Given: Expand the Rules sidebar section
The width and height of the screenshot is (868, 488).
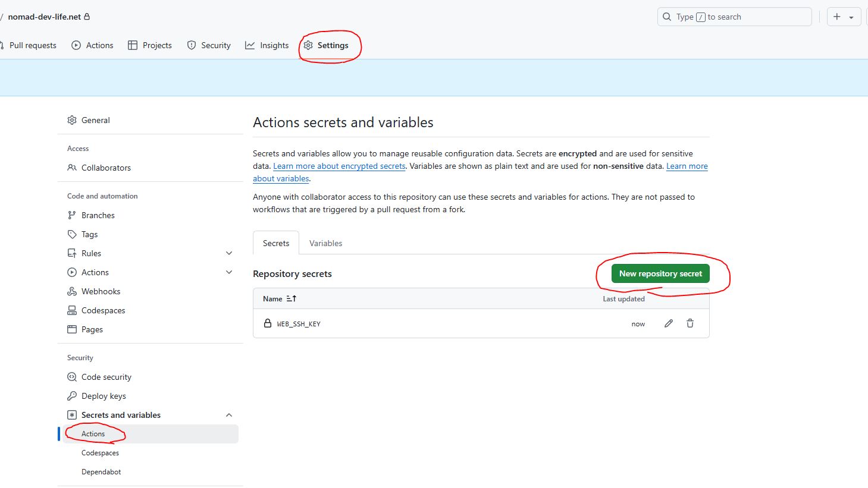Looking at the screenshot, I should (229, 253).
